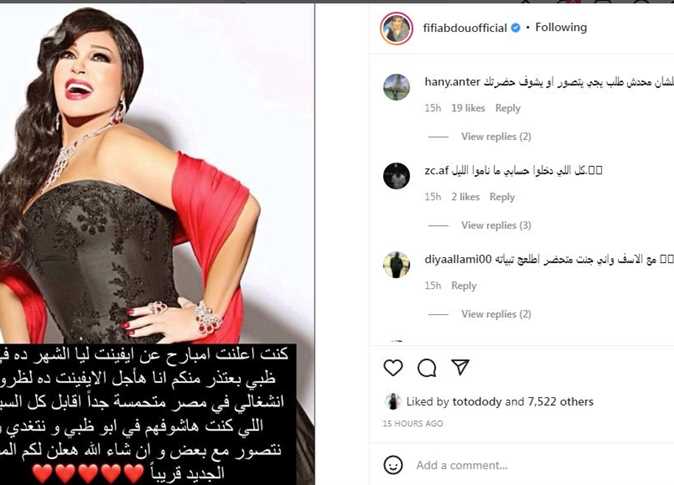The width and height of the screenshot is (674, 485).
Task: Open hany.anter's avatar
Action: click(x=396, y=87)
